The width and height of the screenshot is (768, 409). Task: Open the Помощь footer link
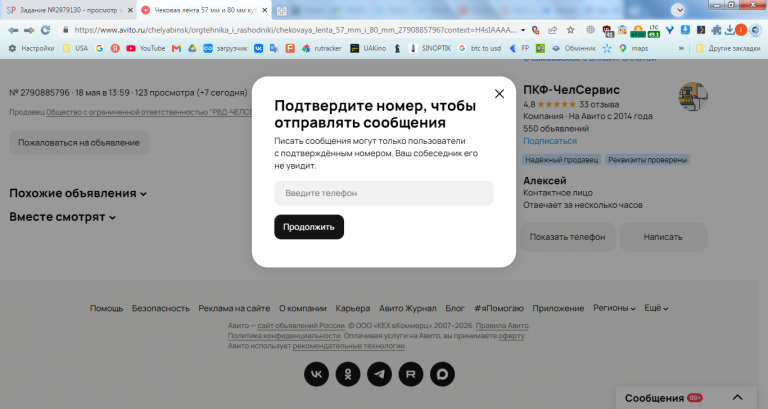[x=106, y=308]
